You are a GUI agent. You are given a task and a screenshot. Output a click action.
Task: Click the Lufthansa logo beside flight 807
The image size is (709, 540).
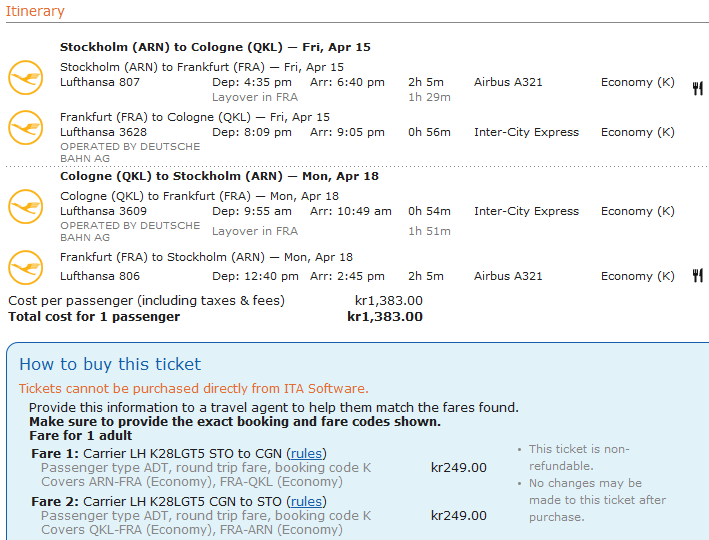point(26,77)
